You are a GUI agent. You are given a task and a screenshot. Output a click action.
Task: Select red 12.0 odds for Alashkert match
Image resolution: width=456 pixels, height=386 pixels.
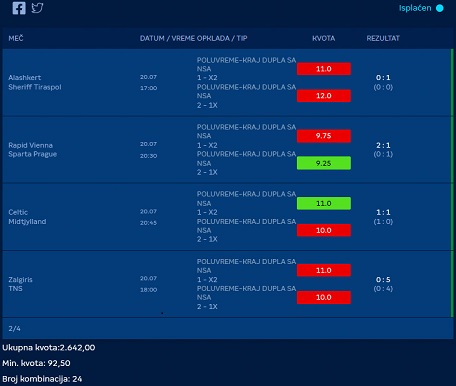tap(324, 96)
